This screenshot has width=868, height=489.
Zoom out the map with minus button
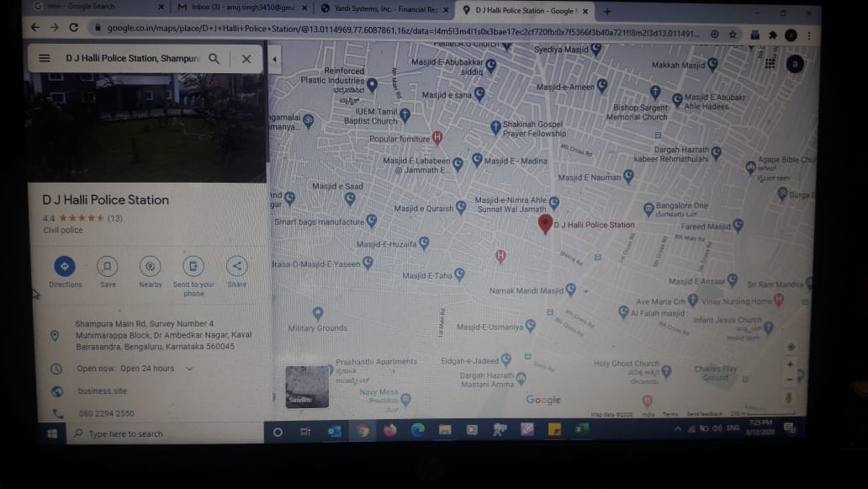pos(790,380)
